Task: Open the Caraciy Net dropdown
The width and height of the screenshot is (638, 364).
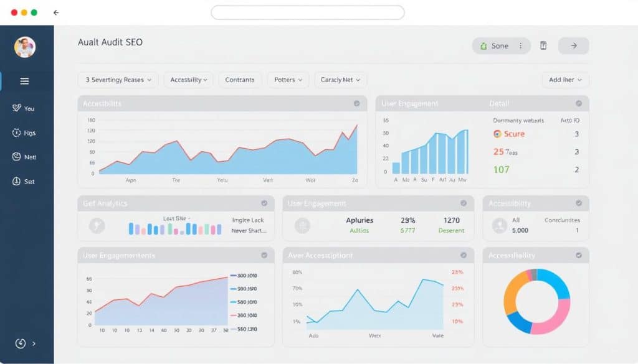Action: click(340, 80)
